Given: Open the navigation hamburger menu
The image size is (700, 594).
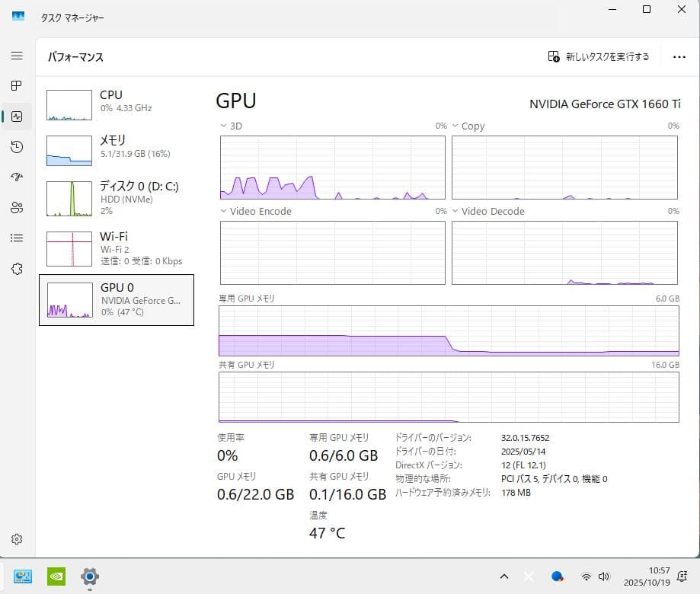Looking at the screenshot, I should (17, 55).
